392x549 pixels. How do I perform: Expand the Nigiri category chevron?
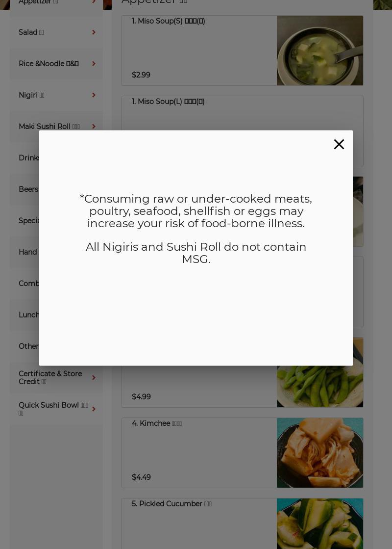point(94,95)
